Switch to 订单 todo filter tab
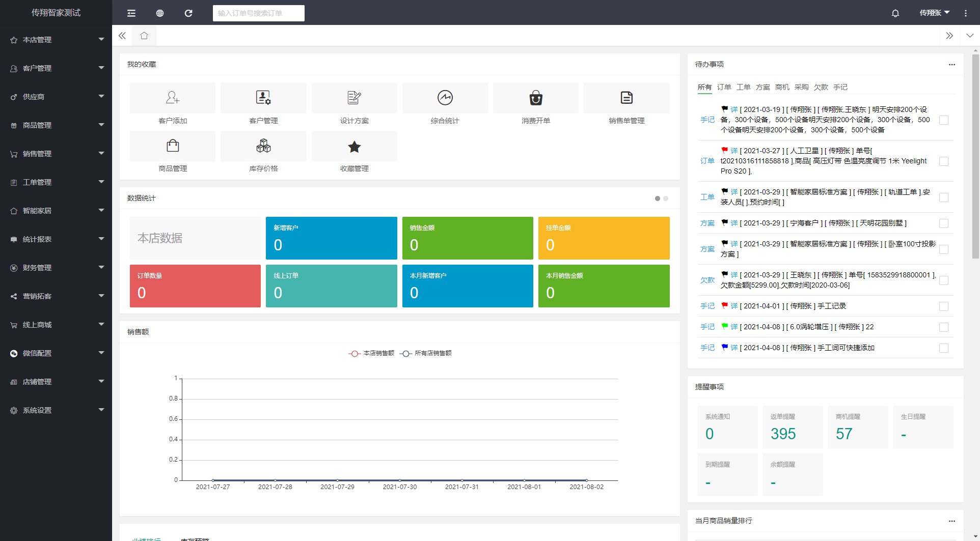The width and height of the screenshot is (980, 541). (724, 87)
